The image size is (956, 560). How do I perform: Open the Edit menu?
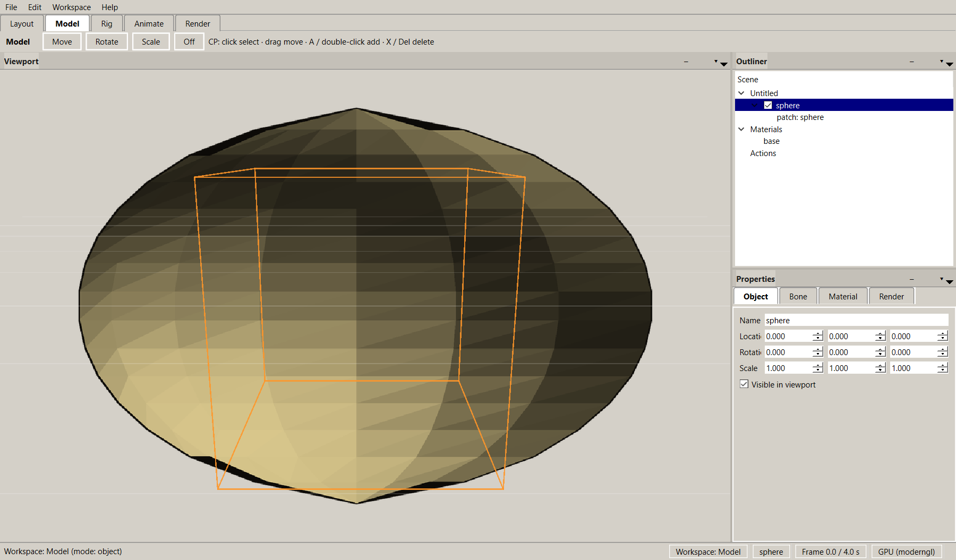(x=35, y=7)
